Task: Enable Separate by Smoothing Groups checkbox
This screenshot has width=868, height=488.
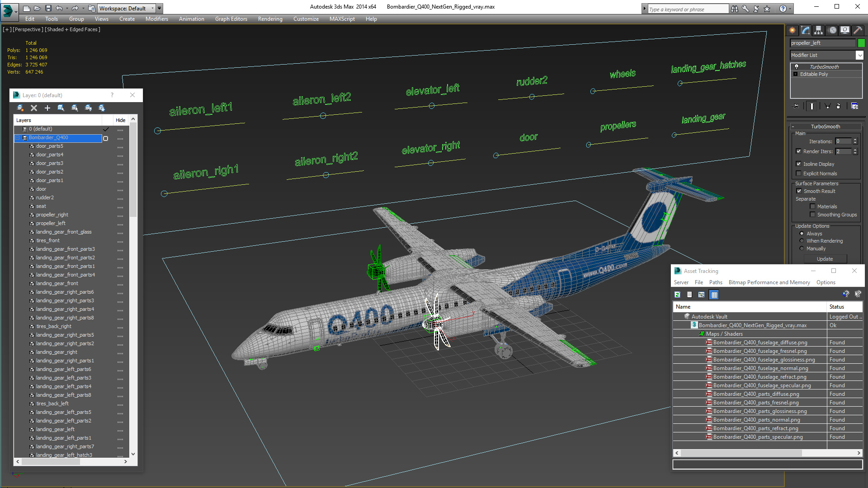Action: coord(812,215)
